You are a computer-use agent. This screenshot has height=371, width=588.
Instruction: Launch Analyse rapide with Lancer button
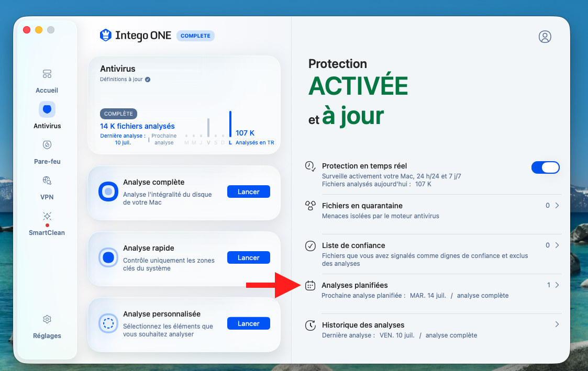pyautogui.click(x=249, y=257)
